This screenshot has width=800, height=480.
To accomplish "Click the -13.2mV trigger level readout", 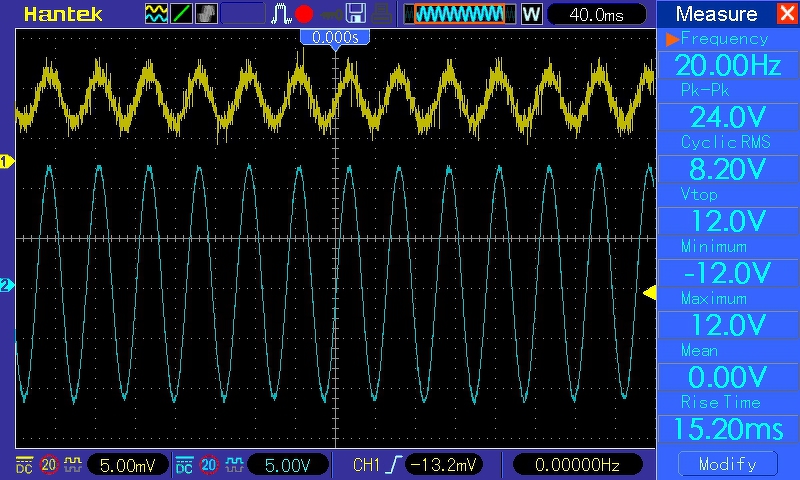I will point(443,465).
